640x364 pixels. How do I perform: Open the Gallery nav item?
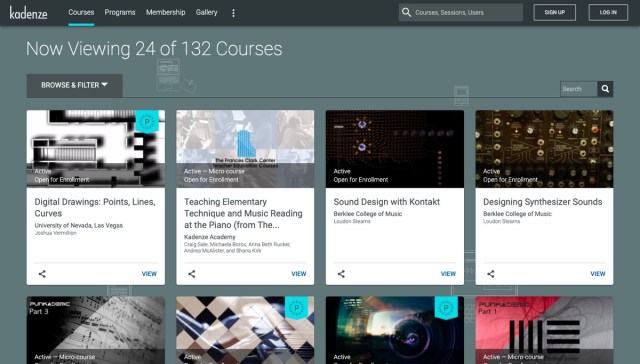pos(206,12)
